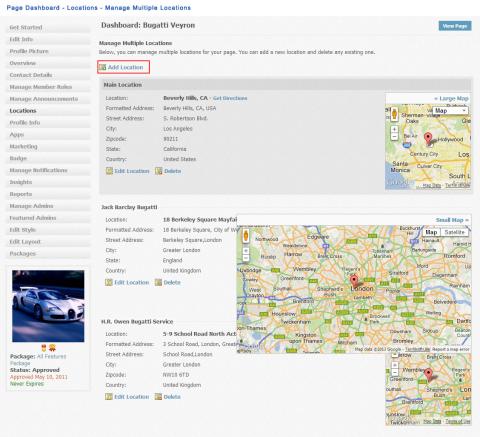Click Edit Location link under Main Location
The image size is (480, 437).
coord(132,171)
